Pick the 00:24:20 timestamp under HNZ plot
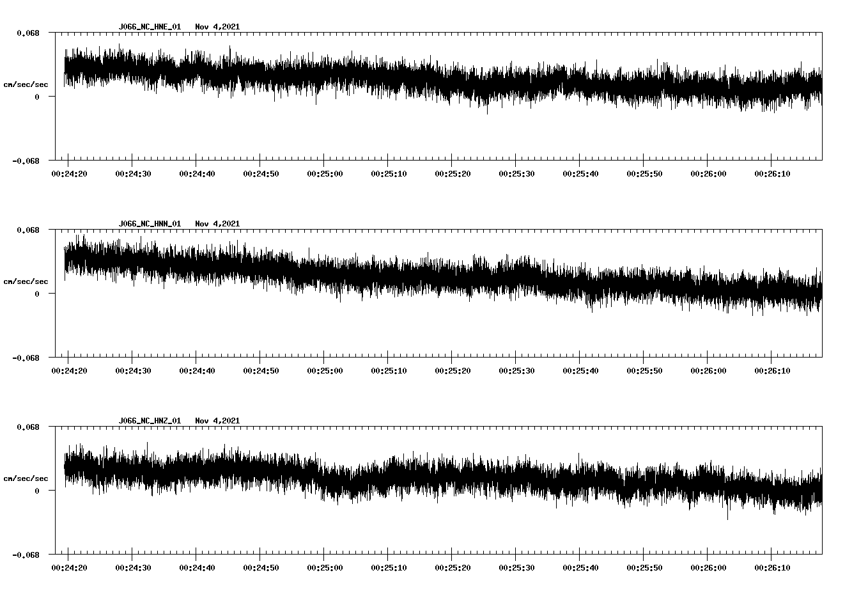This screenshot has width=868, height=591. (69, 568)
